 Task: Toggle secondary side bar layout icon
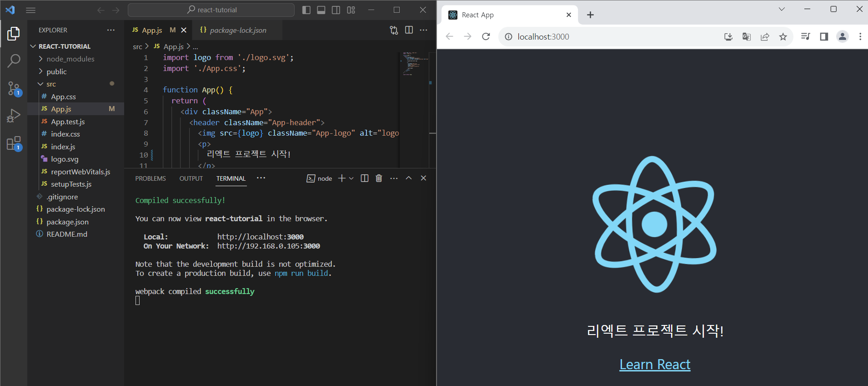[x=336, y=10]
